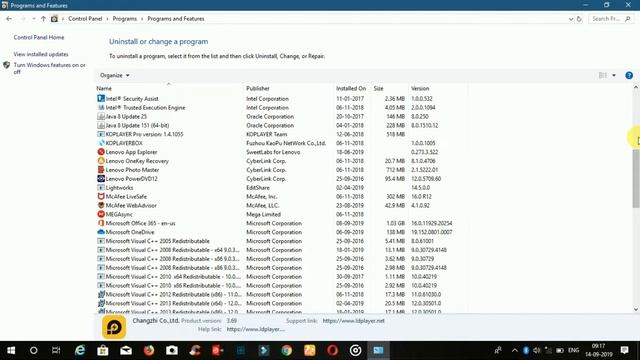
Task: Change the view layout button
Action: (603, 75)
